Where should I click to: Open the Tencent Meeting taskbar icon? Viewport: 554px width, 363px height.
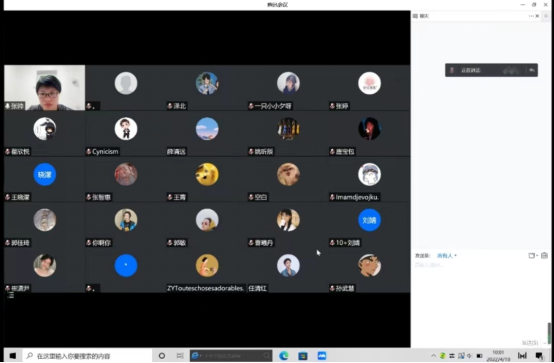(x=322, y=356)
